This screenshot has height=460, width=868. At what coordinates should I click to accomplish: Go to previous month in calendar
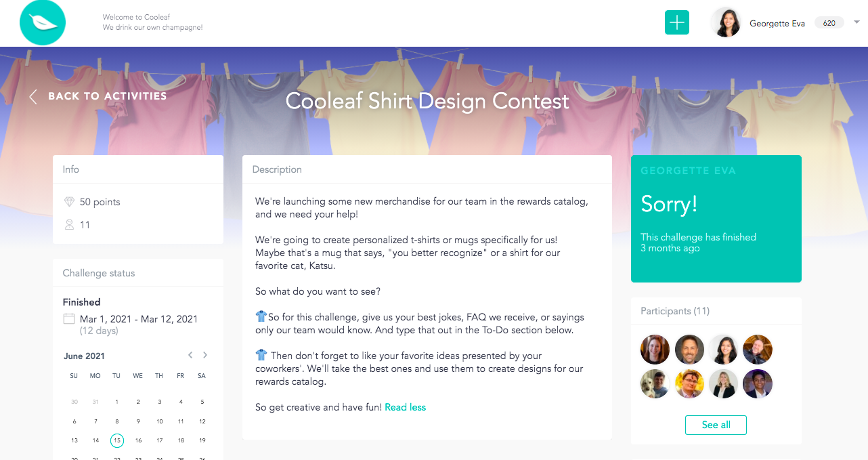click(190, 355)
